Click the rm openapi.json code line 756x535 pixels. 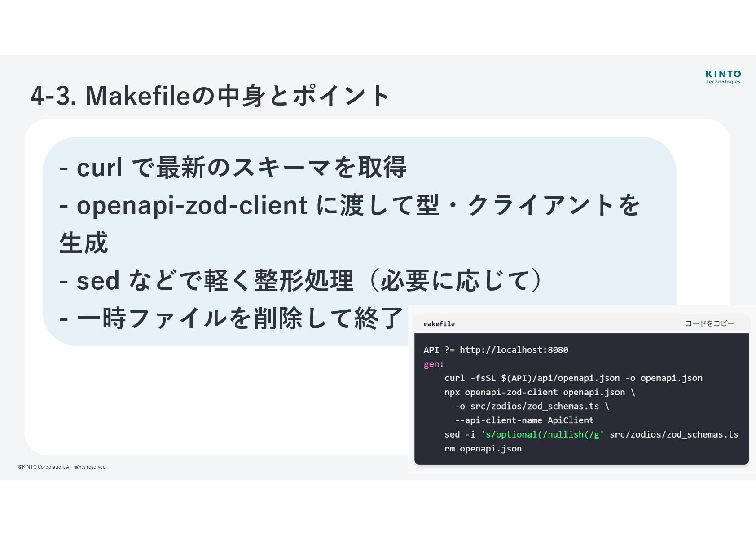483,448
